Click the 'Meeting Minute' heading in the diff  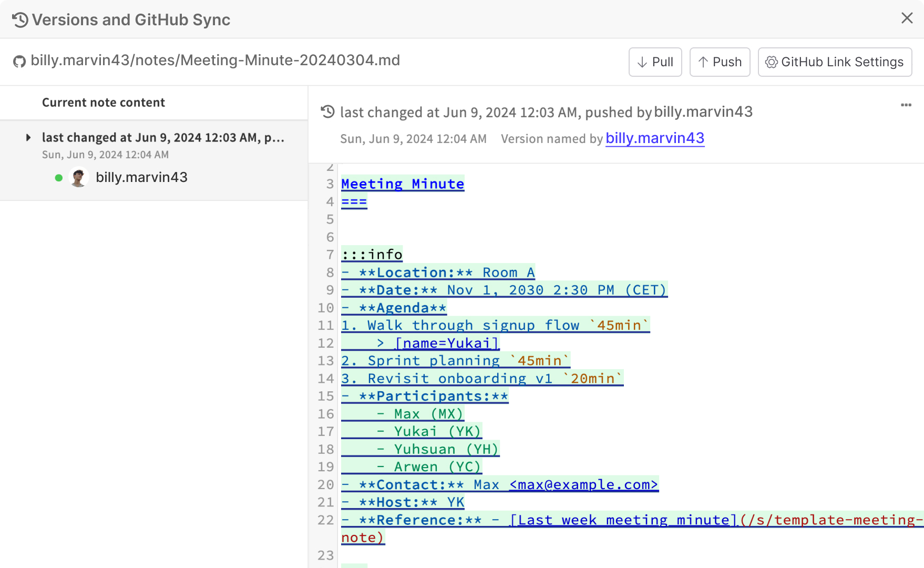pyautogui.click(x=402, y=184)
